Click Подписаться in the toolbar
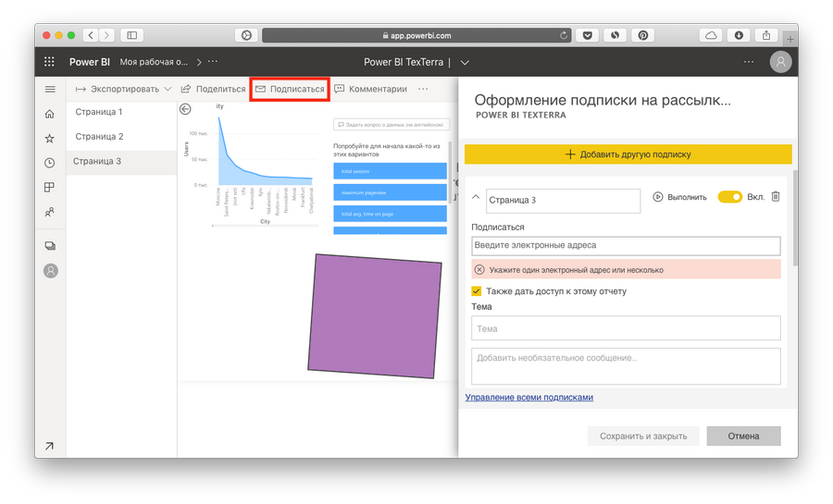Viewport: 833px width, 504px height. coord(290,89)
